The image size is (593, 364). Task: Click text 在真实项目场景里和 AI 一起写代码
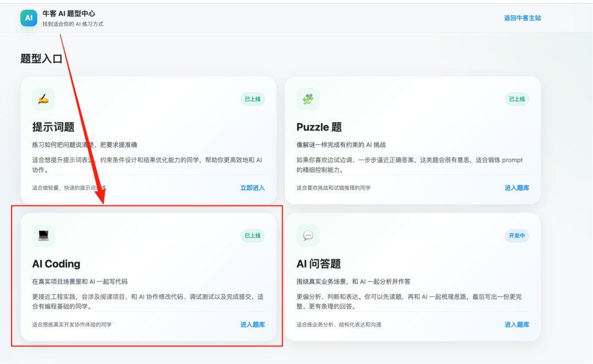80,282
